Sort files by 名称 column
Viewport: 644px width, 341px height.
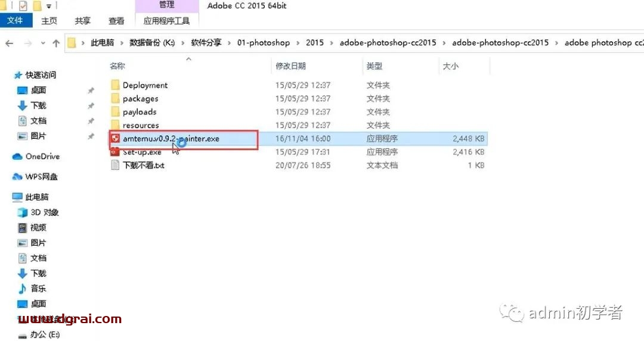click(117, 66)
